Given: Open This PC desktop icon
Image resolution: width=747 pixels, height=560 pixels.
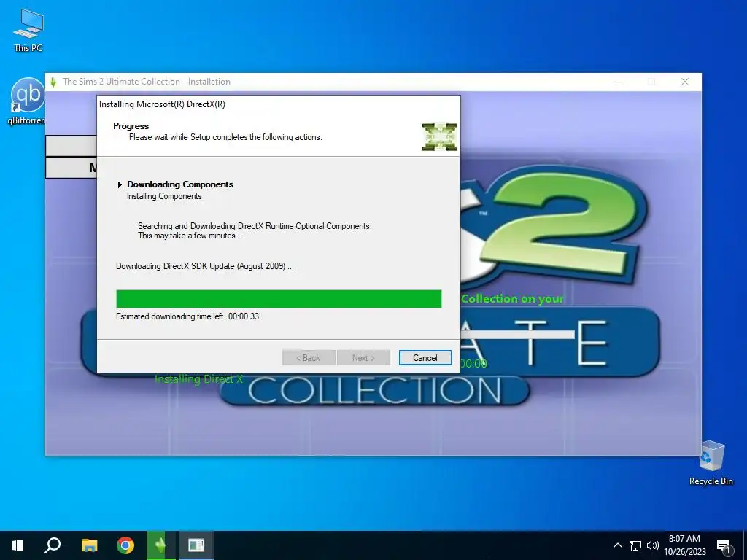Looking at the screenshot, I should coord(28,30).
